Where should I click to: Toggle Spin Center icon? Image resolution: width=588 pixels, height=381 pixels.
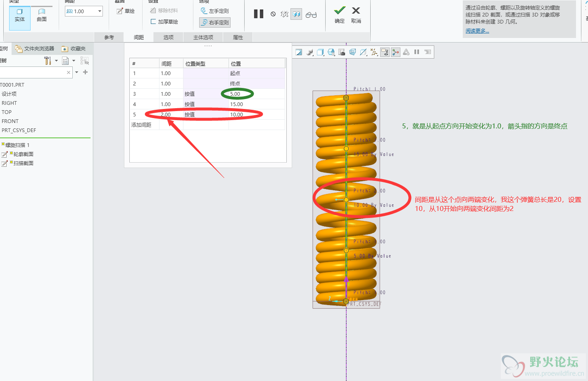(395, 52)
